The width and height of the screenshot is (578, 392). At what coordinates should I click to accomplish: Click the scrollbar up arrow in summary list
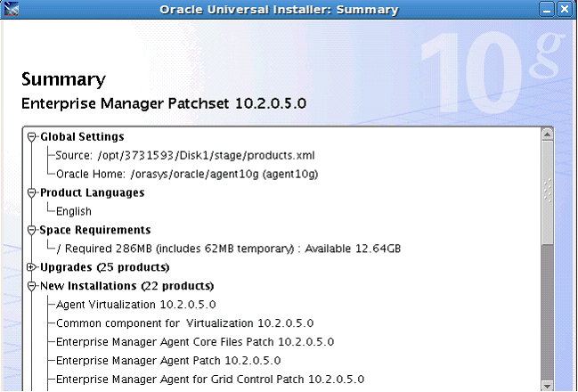[548, 135]
